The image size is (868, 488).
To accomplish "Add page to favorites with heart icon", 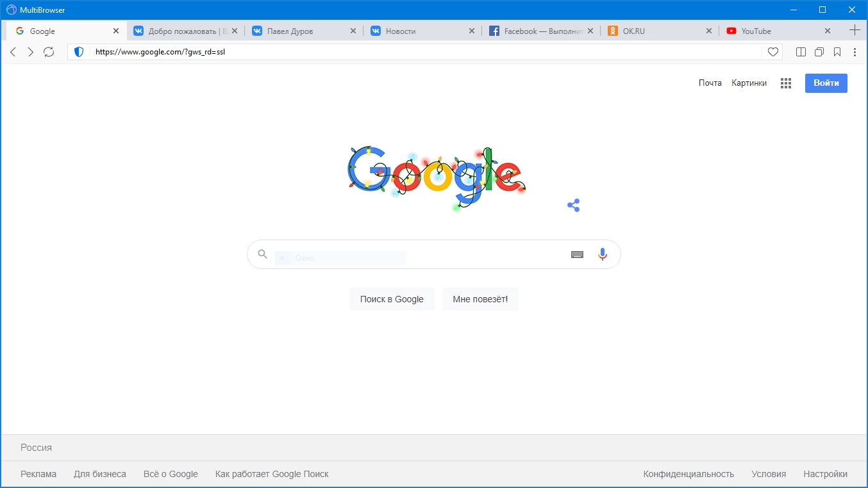I will point(773,52).
